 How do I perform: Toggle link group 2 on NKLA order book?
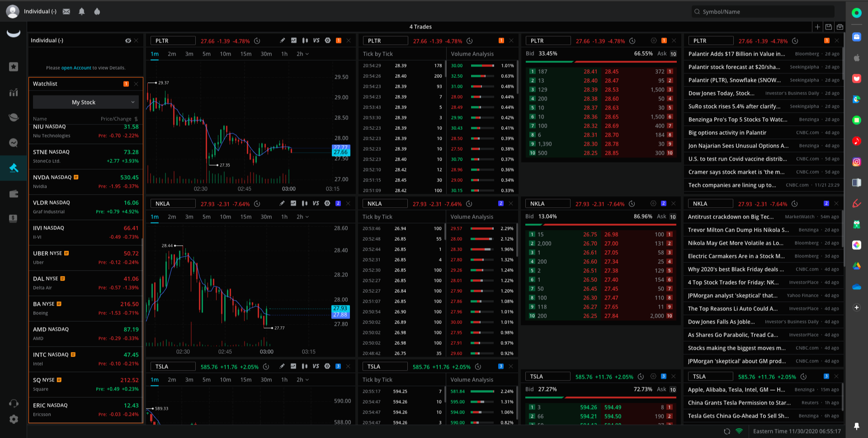click(x=664, y=203)
